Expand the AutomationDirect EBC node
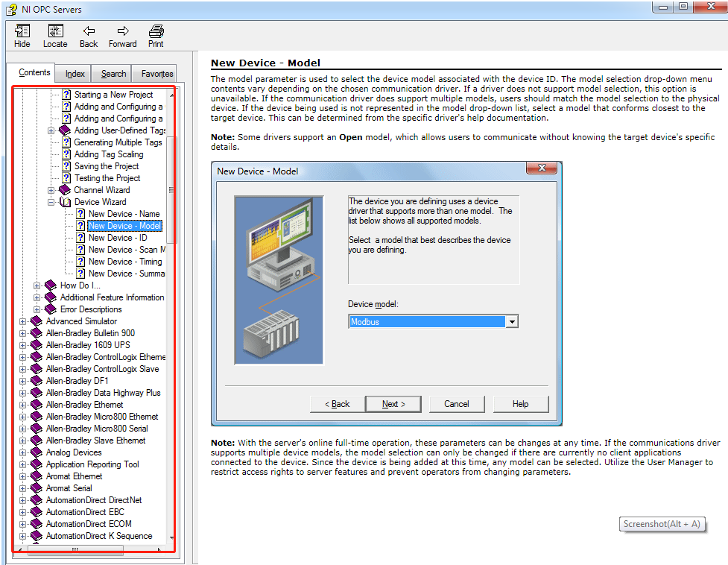Image resolution: width=728 pixels, height=565 pixels. (22, 513)
